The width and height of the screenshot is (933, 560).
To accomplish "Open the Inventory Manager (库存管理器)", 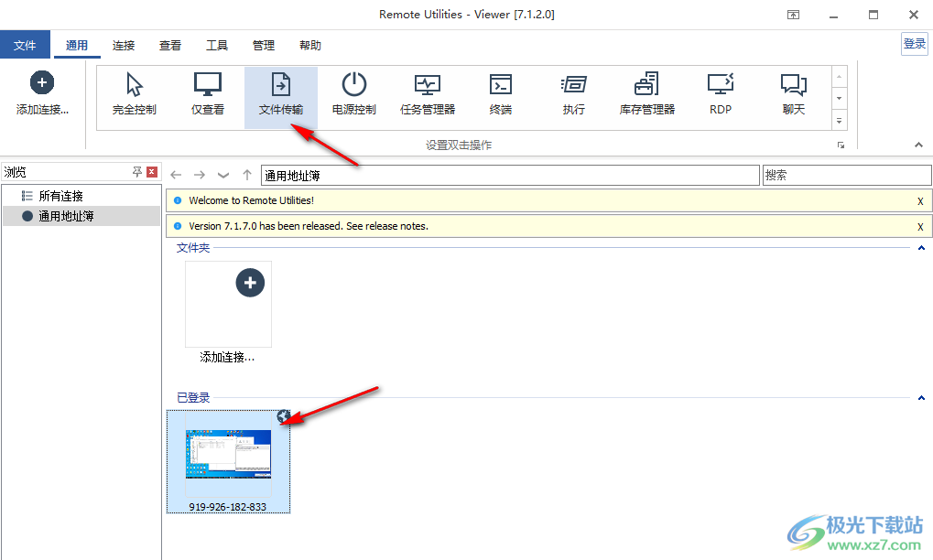I will [646, 96].
